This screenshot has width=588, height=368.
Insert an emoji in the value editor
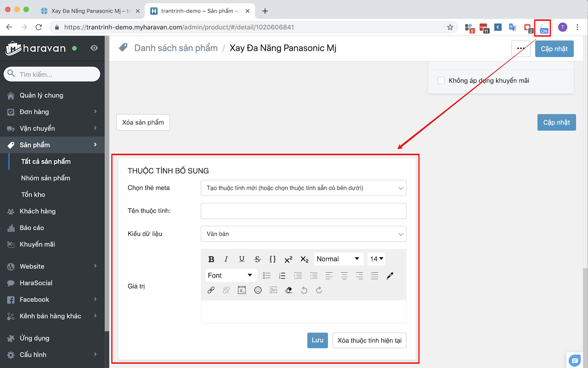[258, 290]
